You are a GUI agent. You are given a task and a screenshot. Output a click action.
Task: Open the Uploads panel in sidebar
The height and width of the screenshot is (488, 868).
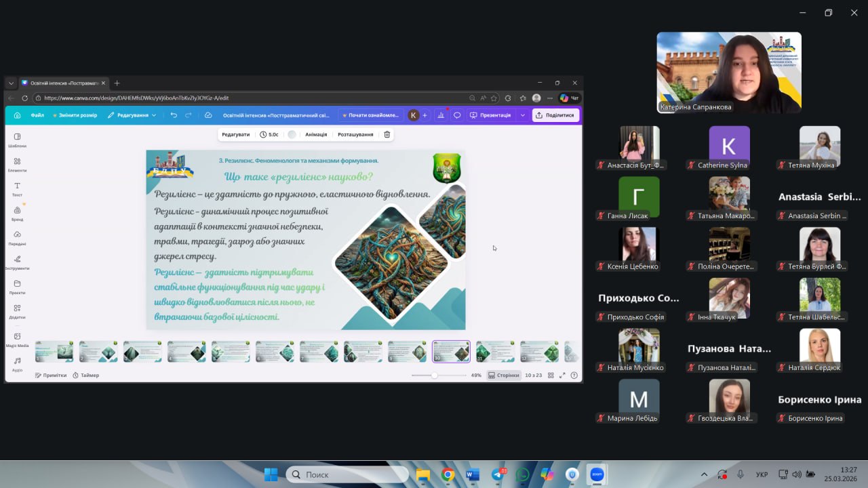pyautogui.click(x=17, y=237)
